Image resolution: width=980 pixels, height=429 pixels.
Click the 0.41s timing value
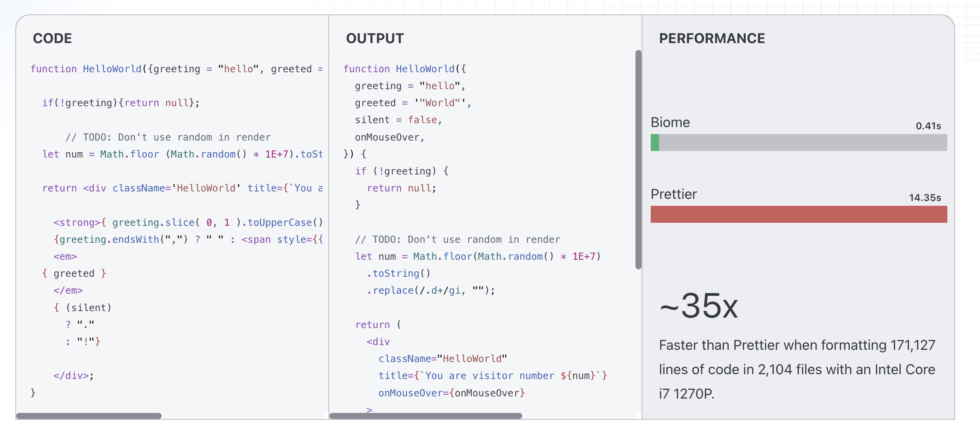928,126
